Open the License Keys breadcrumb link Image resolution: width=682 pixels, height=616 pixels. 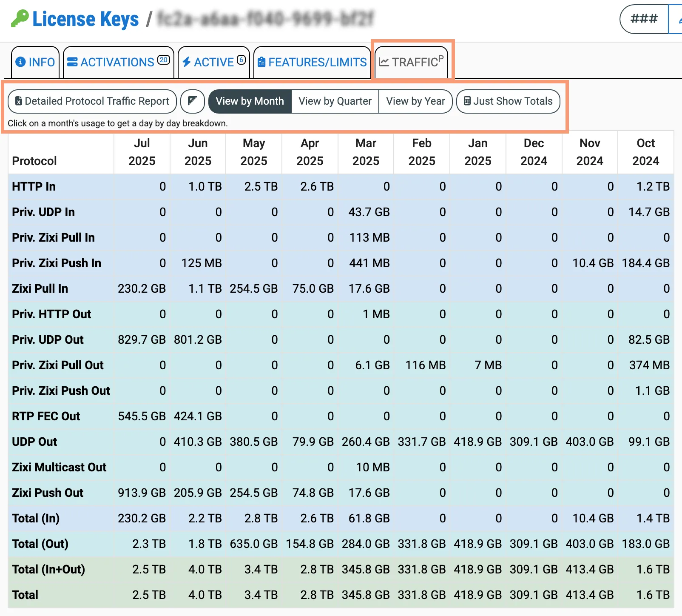(x=85, y=19)
